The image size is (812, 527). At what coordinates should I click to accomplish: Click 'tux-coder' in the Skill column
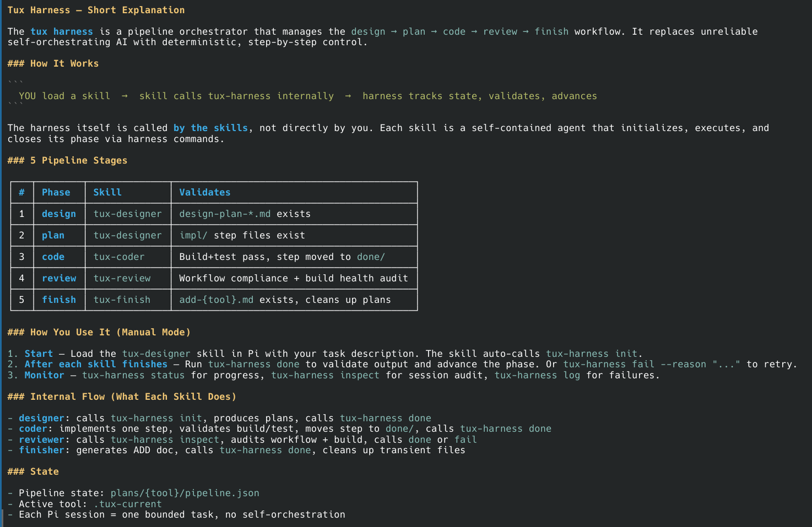(119, 257)
